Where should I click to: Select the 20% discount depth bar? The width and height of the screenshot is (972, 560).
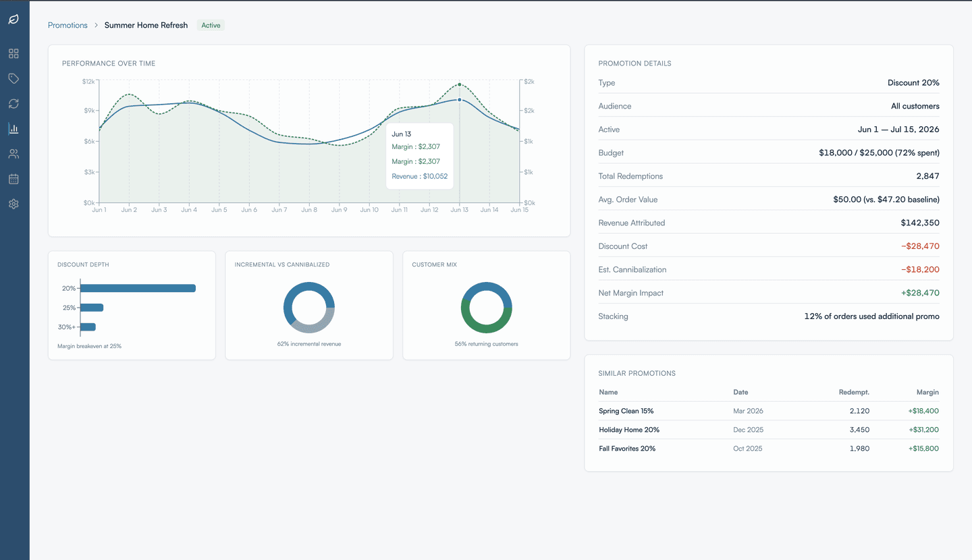(138, 288)
